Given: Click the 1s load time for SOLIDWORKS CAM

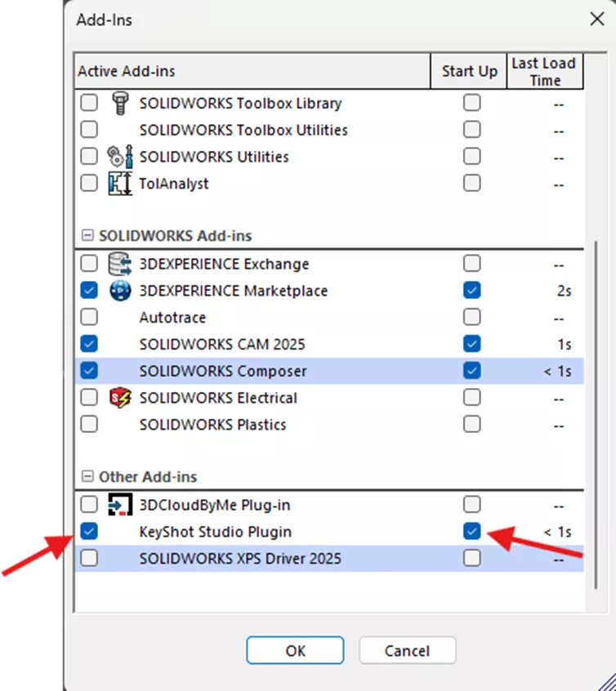Looking at the screenshot, I should (565, 344).
